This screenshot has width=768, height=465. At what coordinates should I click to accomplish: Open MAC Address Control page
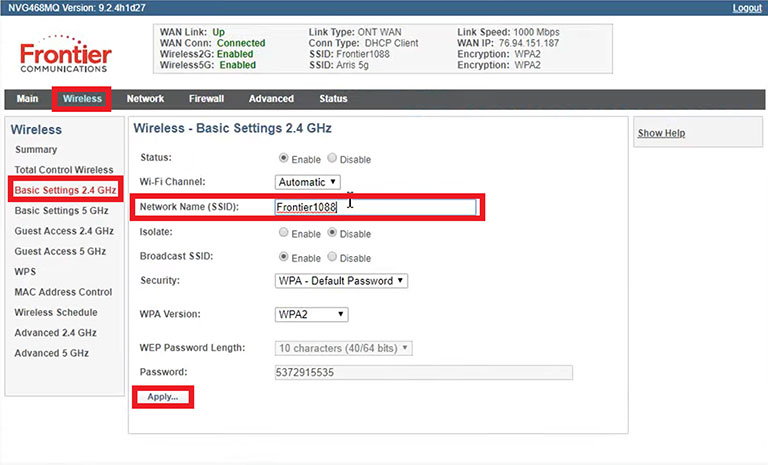63,292
